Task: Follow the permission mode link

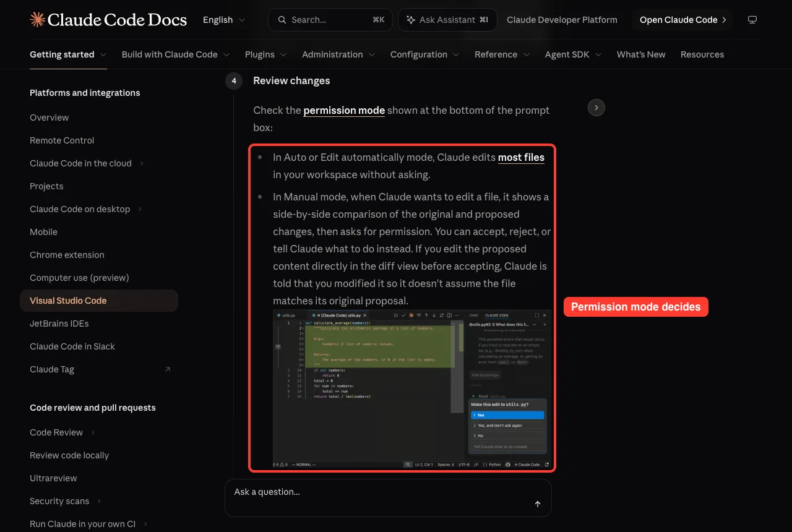Action: pyautogui.click(x=344, y=110)
